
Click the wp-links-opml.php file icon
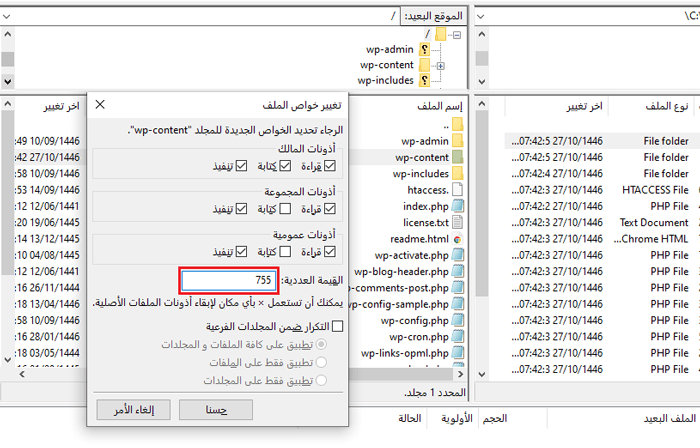click(x=458, y=353)
